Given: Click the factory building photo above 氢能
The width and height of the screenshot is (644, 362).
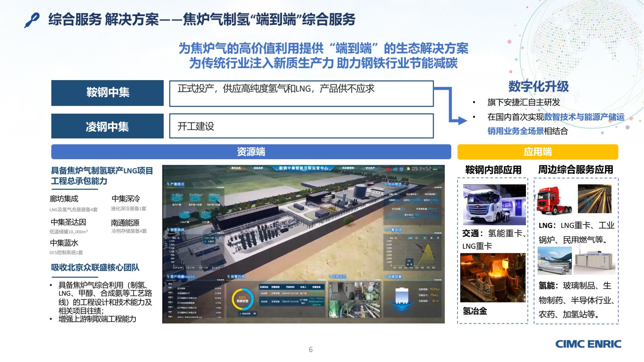Looking at the screenshot, I should (555, 261).
